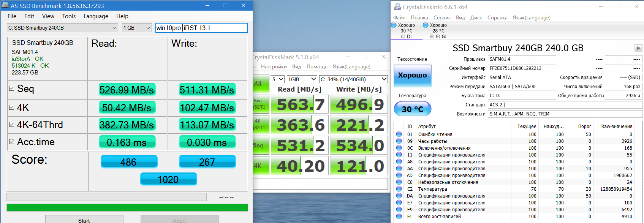
Task: Click the Abort button in AS SSD
Action: click(x=179, y=219)
